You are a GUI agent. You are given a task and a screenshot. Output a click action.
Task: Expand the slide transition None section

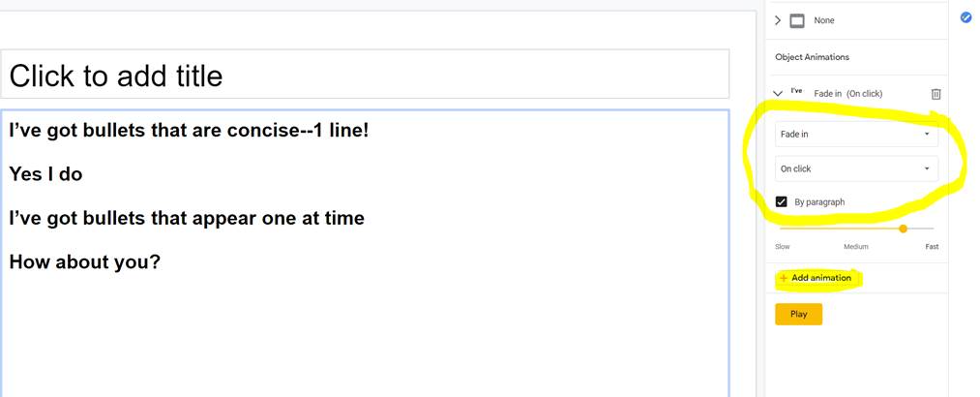(778, 20)
